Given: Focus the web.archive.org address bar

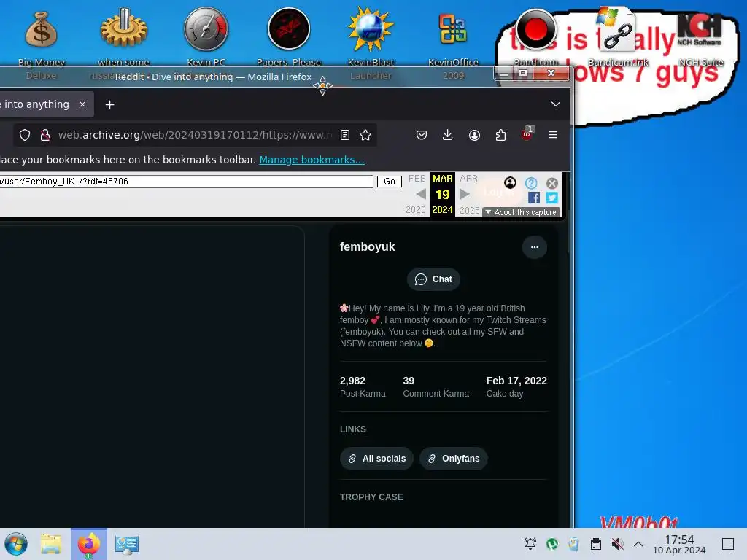Looking at the screenshot, I should pos(196,135).
